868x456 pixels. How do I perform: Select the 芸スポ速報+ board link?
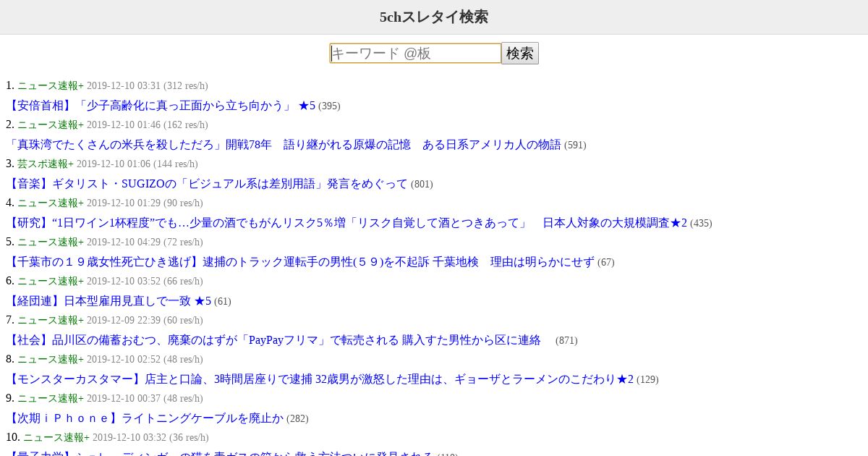46,164
